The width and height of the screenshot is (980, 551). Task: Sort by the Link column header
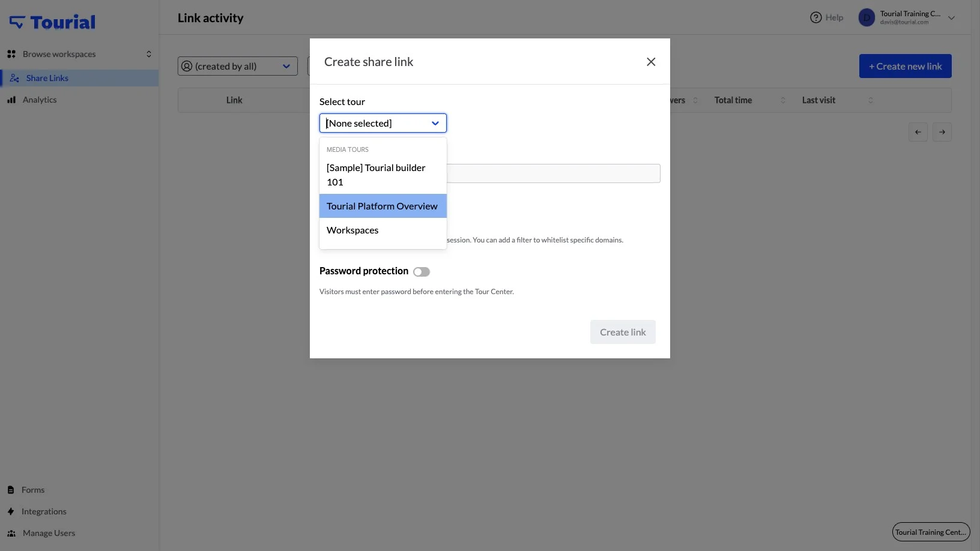[234, 100]
